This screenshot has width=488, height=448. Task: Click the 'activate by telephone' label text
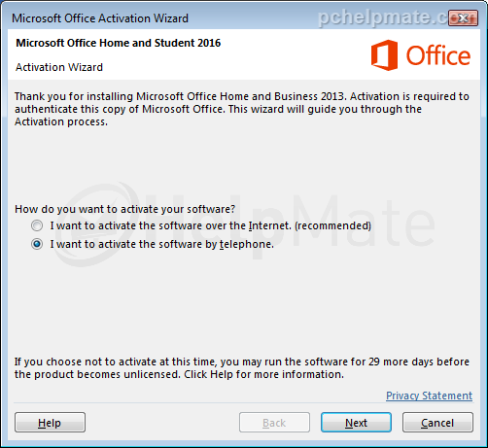coord(162,244)
